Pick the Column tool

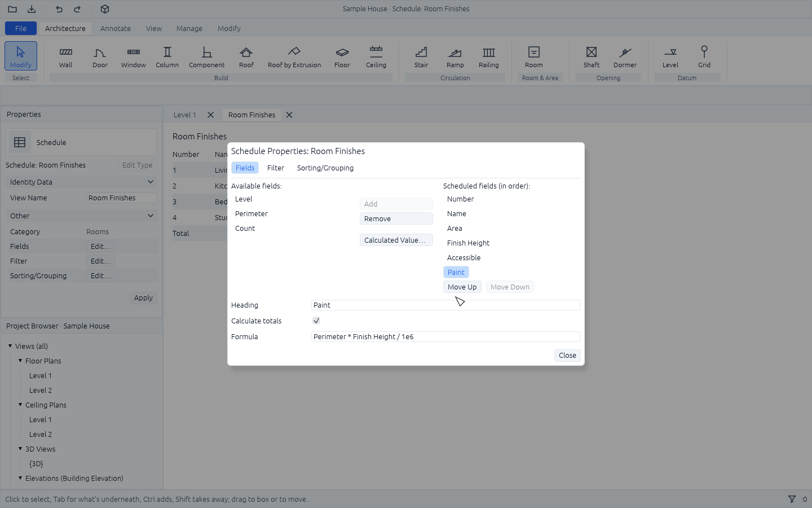pyautogui.click(x=167, y=56)
